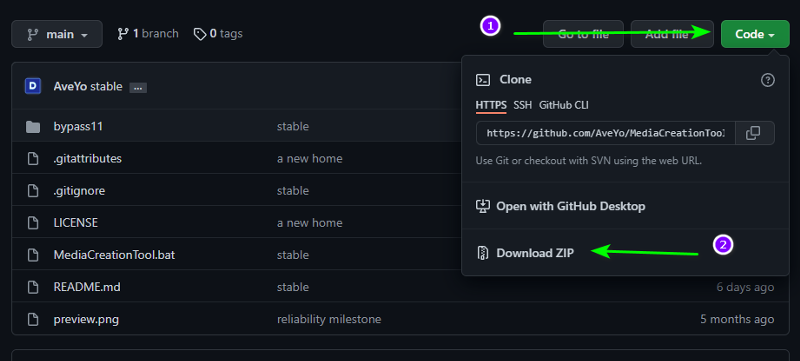The image size is (800, 361).
Task: Open the main branch dropdown
Action: [x=57, y=34]
